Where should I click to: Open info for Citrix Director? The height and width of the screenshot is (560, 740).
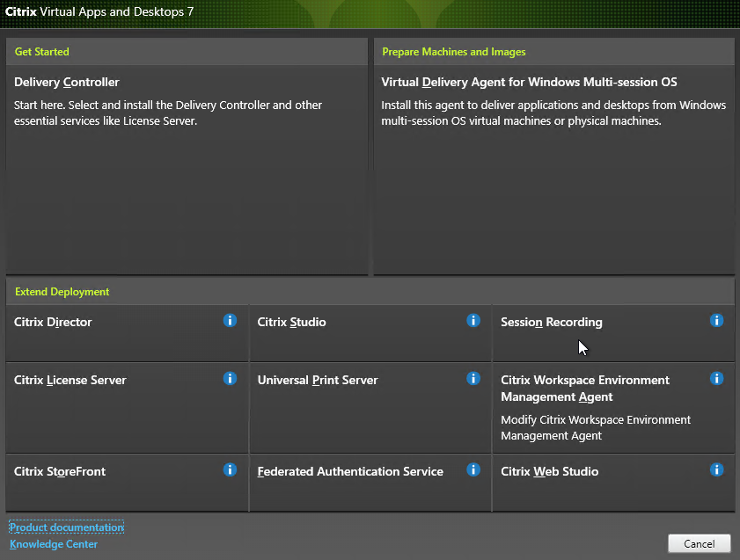230,321
